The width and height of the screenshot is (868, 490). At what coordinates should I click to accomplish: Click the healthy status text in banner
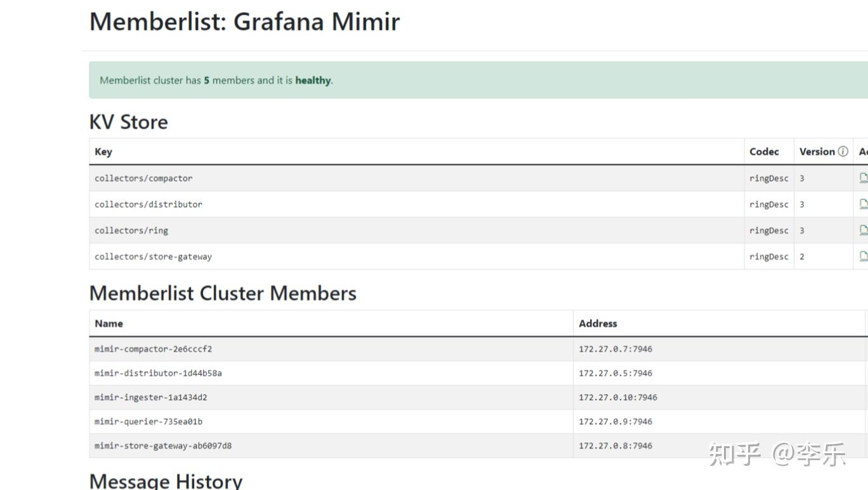coord(312,81)
